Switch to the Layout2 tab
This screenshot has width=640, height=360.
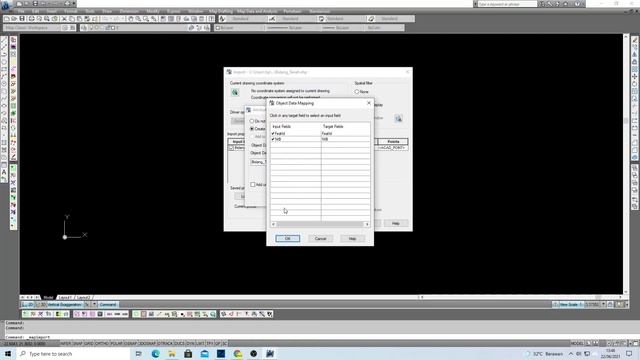pos(84,298)
